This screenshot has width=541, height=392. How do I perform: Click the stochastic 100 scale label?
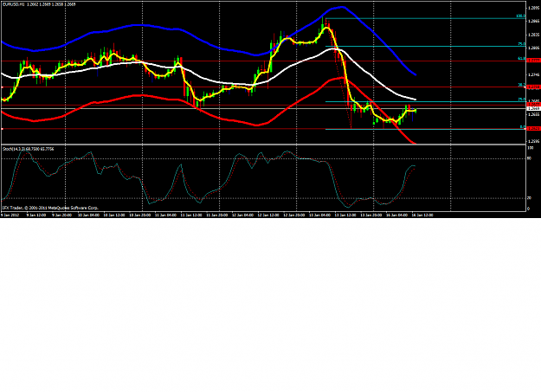point(531,148)
